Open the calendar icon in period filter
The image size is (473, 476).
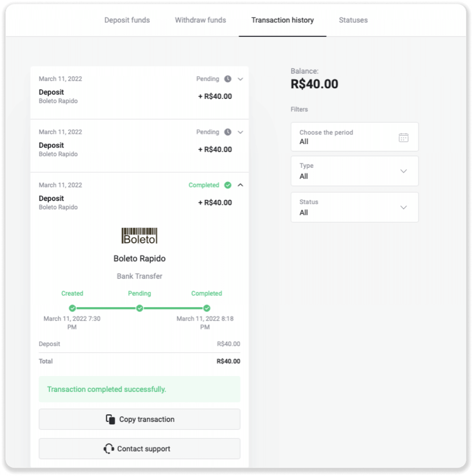pos(403,137)
